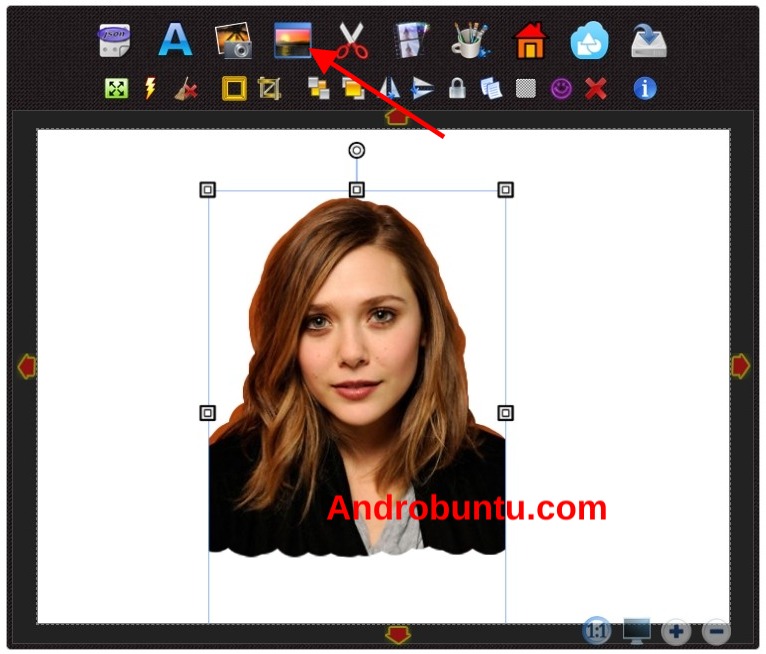Zoom out with the minus button
Screen dimensions: 766x654
pyautogui.click(x=716, y=632)
